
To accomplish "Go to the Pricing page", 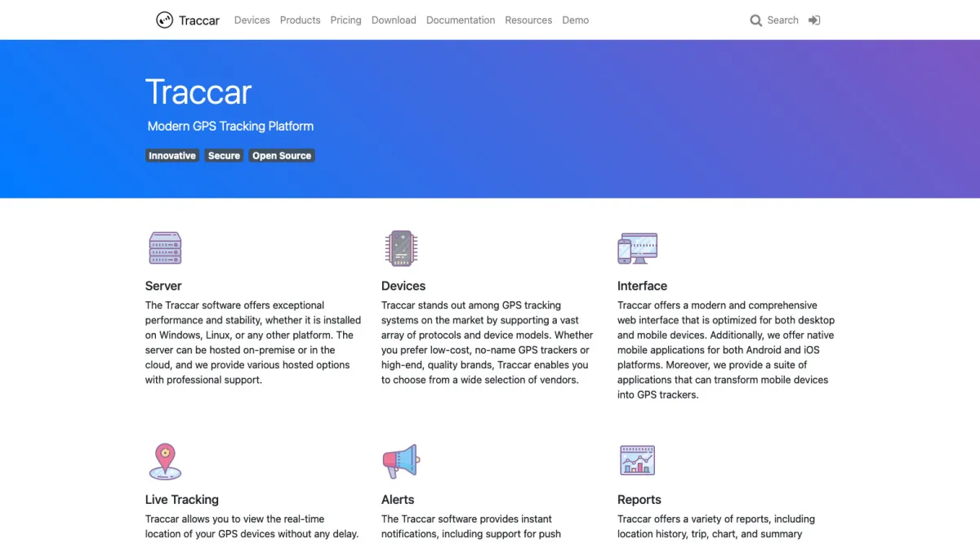I will tap(345, 20).
